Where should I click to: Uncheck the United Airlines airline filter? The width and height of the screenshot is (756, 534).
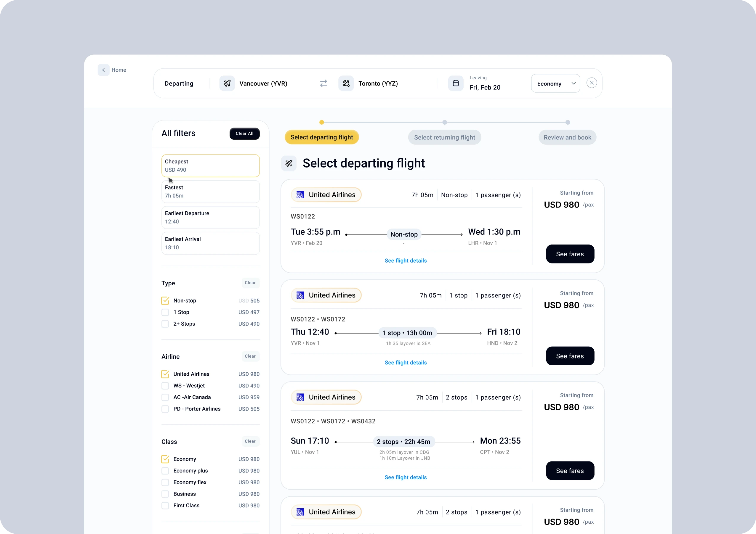click(x=165, y=374)
